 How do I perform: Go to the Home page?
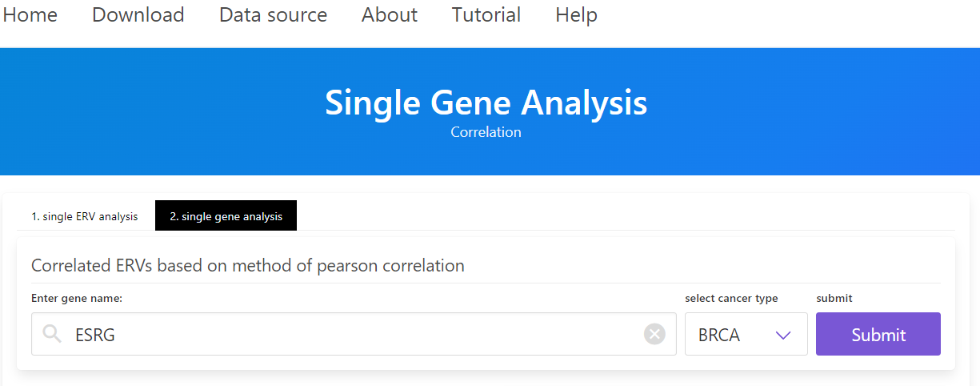pyautogui.click(x=30, y=15)
